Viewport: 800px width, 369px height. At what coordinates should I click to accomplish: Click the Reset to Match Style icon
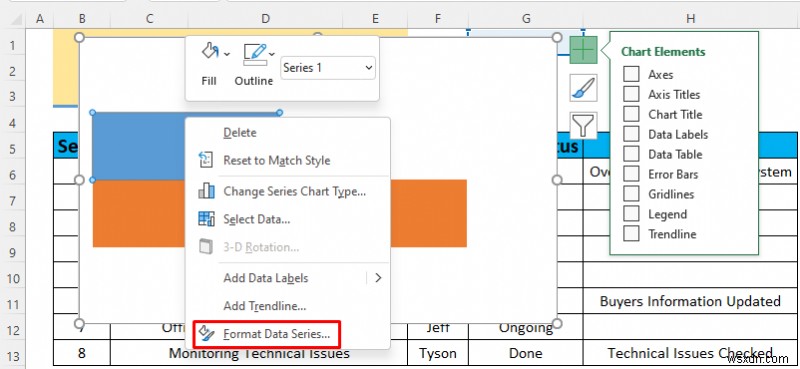click(x=205, y=160)
